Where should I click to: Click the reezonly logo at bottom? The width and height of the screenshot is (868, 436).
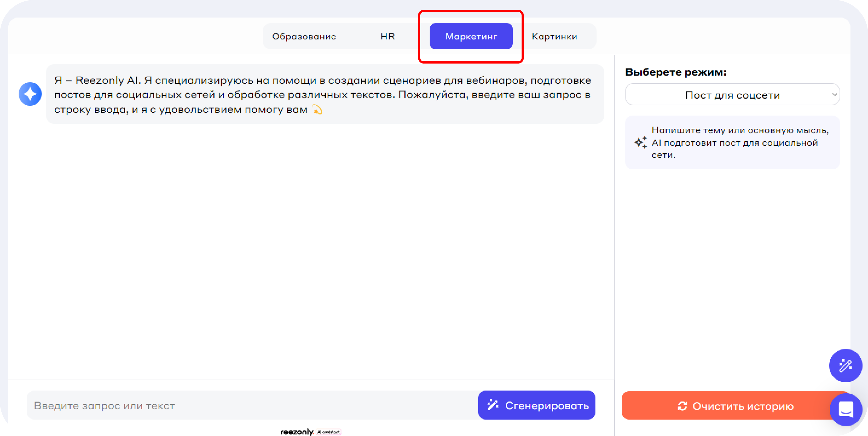tap(297, 432)
